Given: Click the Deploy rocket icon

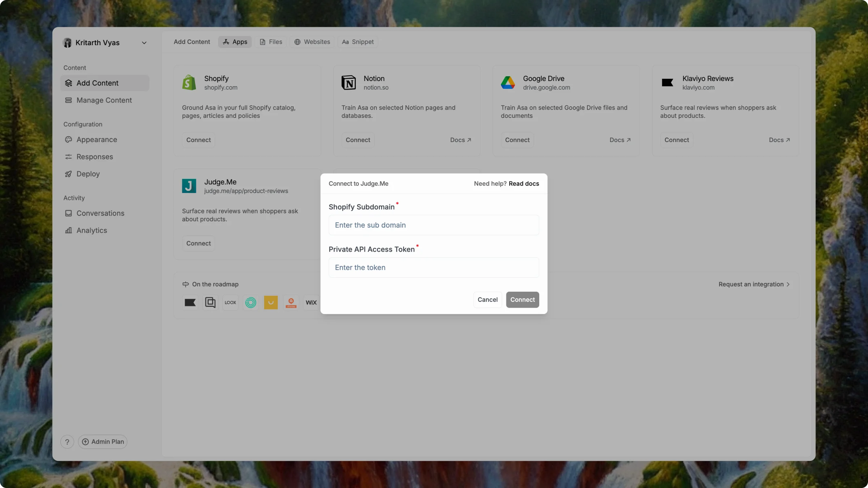Looking at the screenshot, I should coord(68,174).
